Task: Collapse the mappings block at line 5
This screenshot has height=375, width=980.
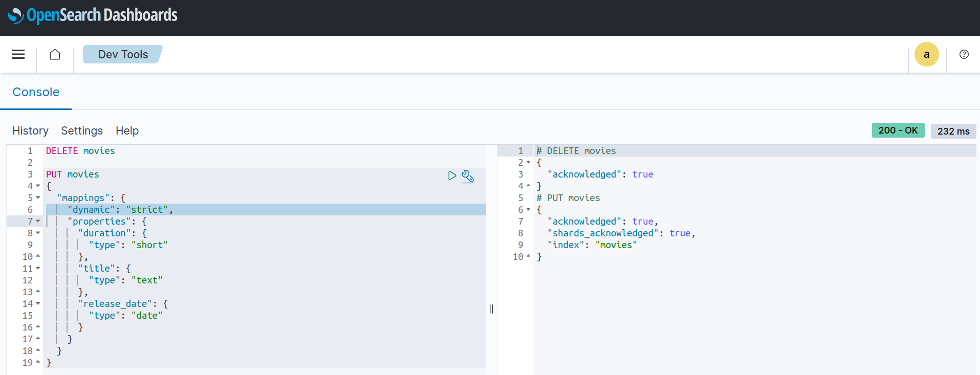Action: 38,198
